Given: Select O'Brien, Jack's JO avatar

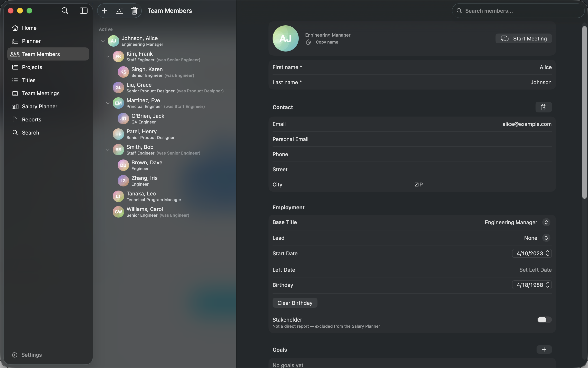Looking at the screenshot, I should [x=123, y=119].
